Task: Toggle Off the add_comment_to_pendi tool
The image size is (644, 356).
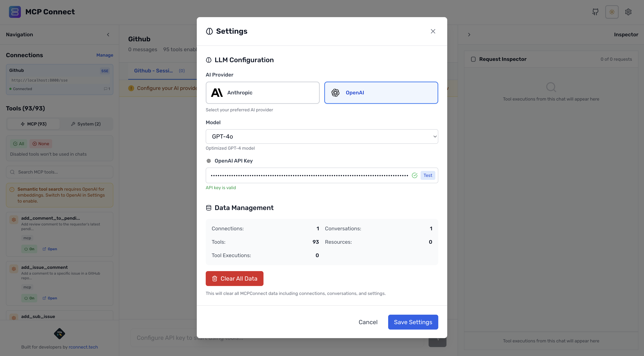Action: pos(29,249)
